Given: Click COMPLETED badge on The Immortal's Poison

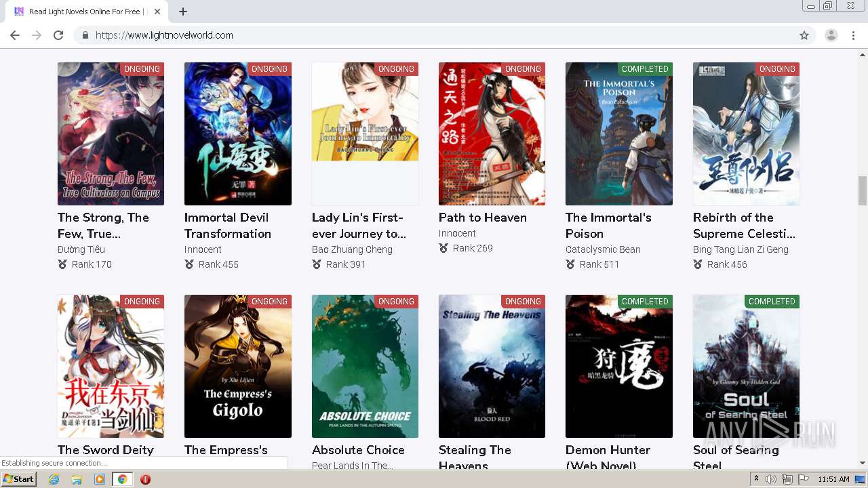Looking at the screenshot, I should (x=645, y=69).
